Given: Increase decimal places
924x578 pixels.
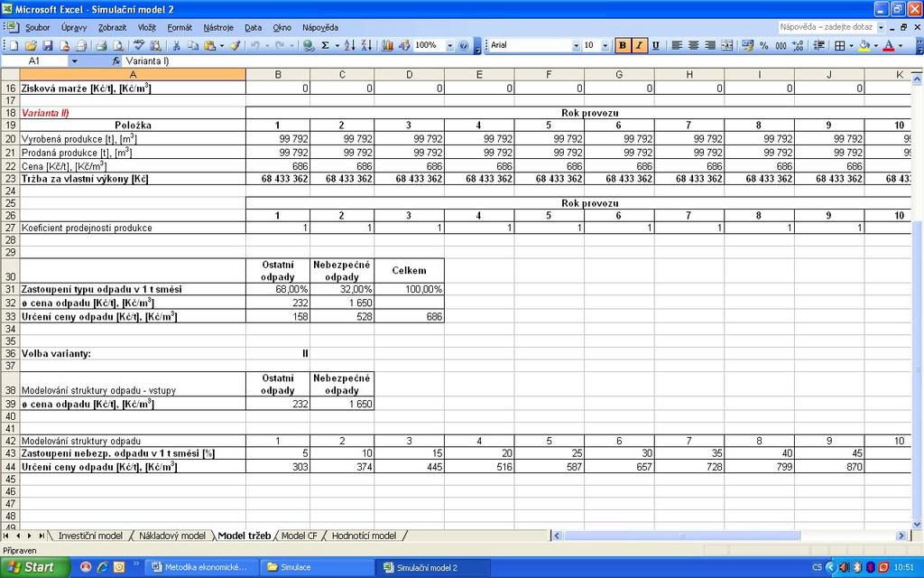Looking at the screenshot, I should [798, 45].
